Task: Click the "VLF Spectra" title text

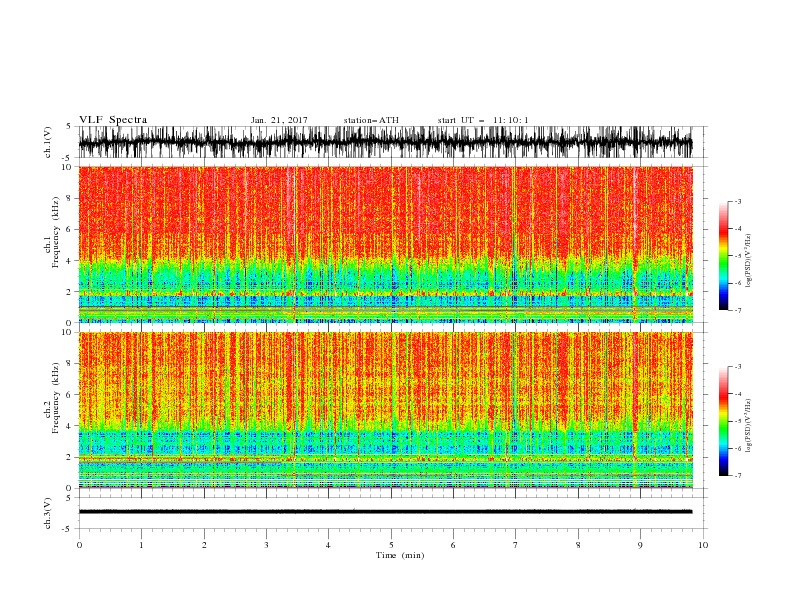Action: tap(113, 120)
